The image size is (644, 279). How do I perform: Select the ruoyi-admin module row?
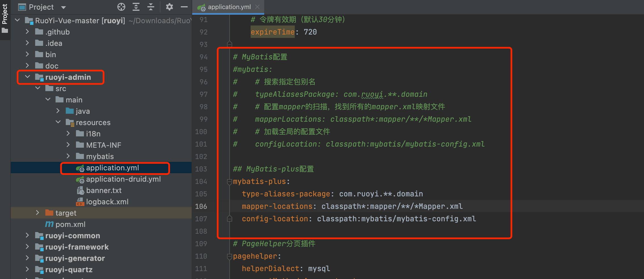101,77
